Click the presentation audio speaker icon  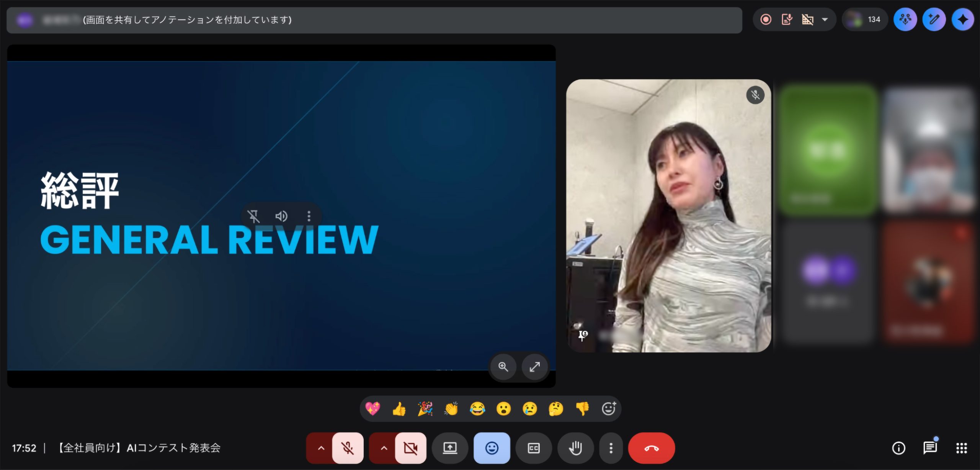click(x=281, y=216)
